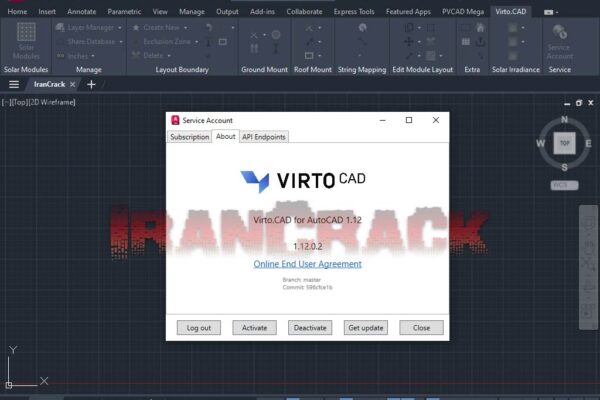Click the rectangle icon in Roof Mount panel
The image size is (600, 400).
(x=309, y=56)
